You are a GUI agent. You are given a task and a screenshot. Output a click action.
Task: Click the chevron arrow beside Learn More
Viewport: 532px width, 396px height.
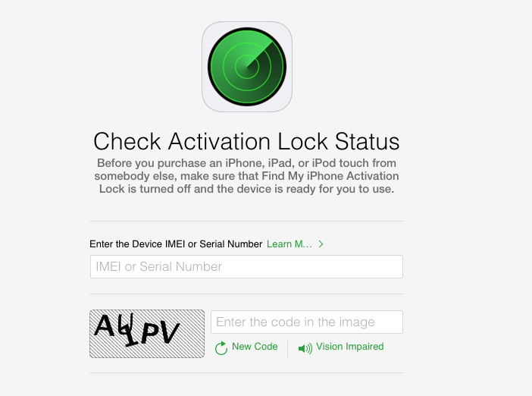(321, 244)
